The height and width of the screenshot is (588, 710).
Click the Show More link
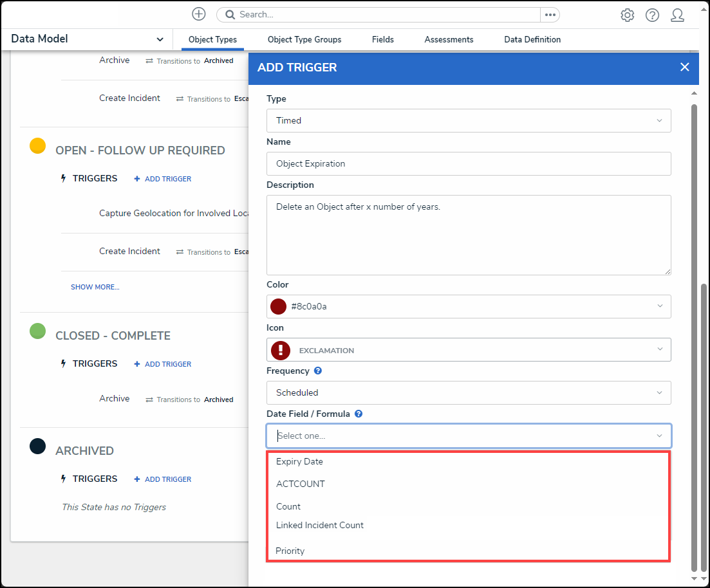[x=95, y=287]
